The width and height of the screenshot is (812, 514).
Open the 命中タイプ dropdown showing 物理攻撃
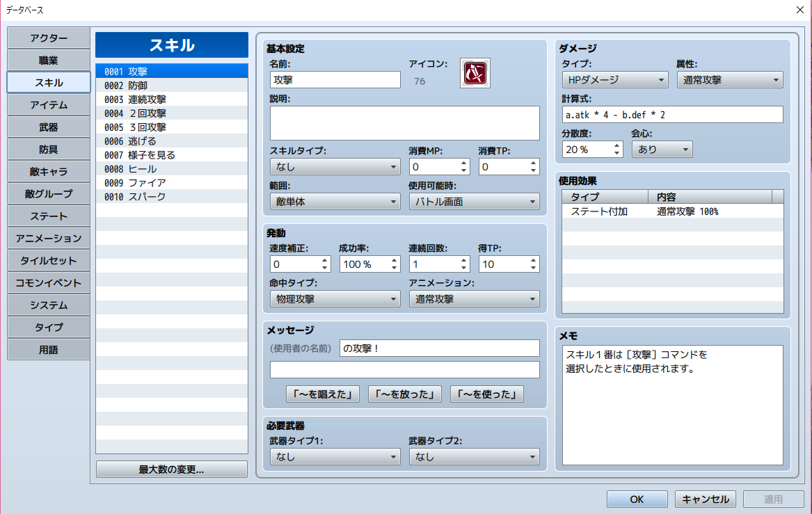(x=335, y=299)
